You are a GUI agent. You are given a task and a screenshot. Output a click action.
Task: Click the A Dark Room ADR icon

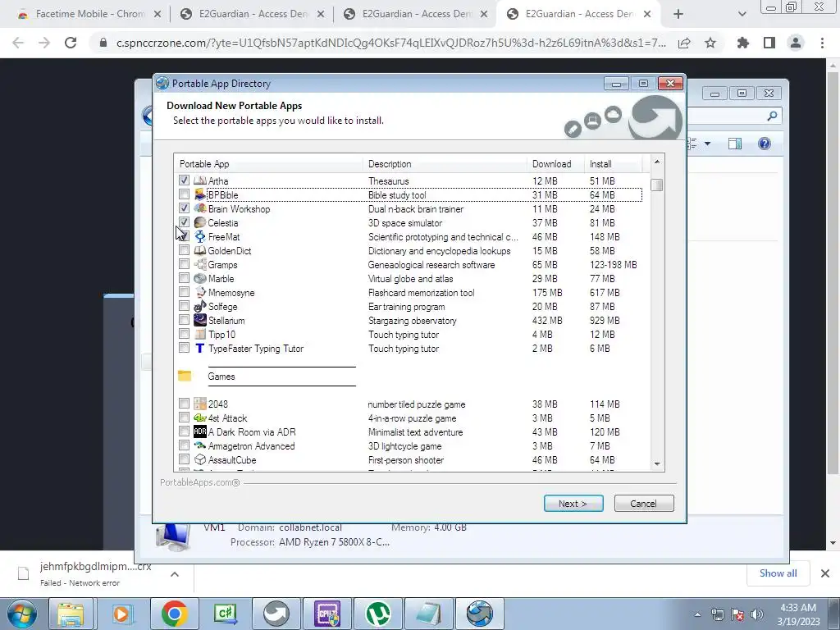pos(200,431)
